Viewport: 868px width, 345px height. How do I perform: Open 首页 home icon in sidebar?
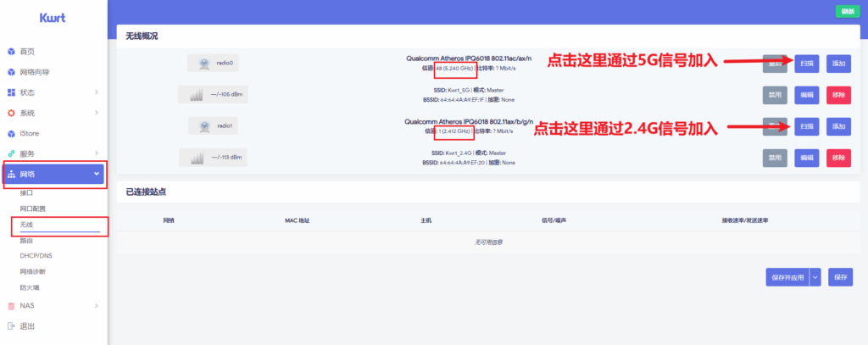pyautogui.click(x=11, y=52)
